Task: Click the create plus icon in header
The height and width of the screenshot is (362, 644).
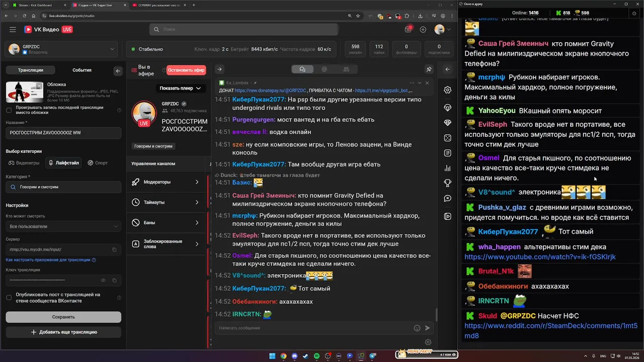Action: point(423,30)
